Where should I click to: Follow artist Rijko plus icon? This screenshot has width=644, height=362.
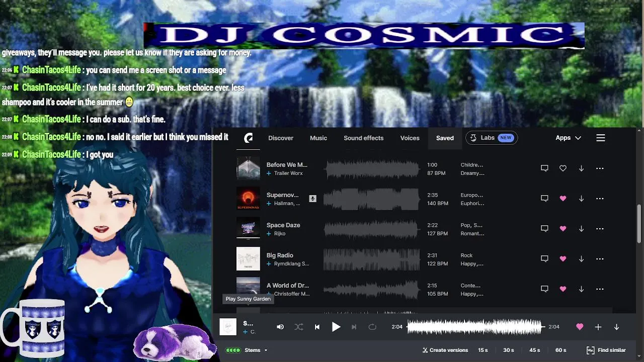269,234
